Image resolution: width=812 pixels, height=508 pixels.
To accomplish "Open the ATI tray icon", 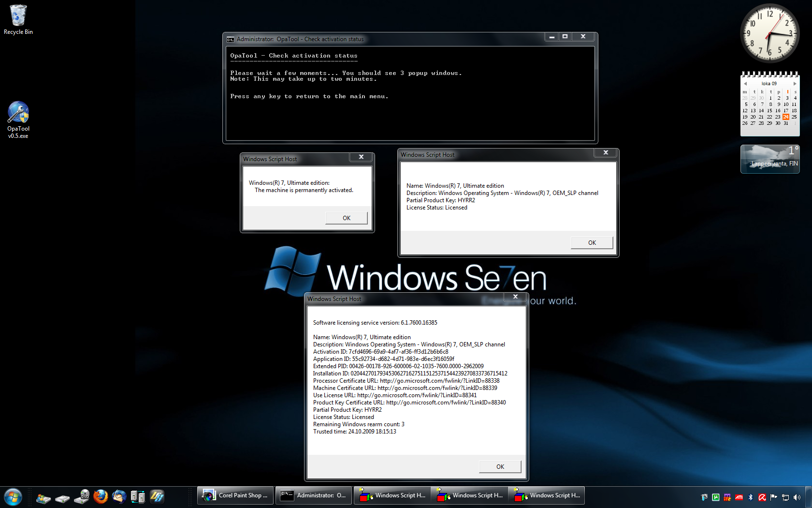I will tap(739, 497).
